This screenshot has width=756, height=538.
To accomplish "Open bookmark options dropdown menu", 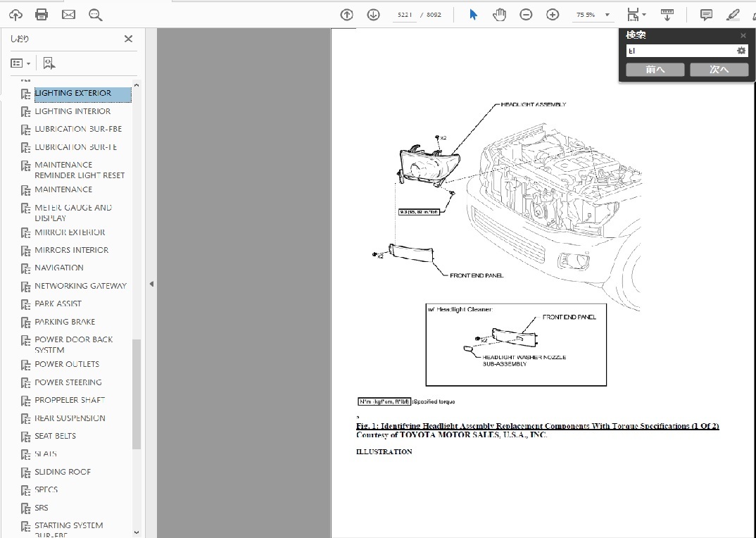I will coord(20,63).
